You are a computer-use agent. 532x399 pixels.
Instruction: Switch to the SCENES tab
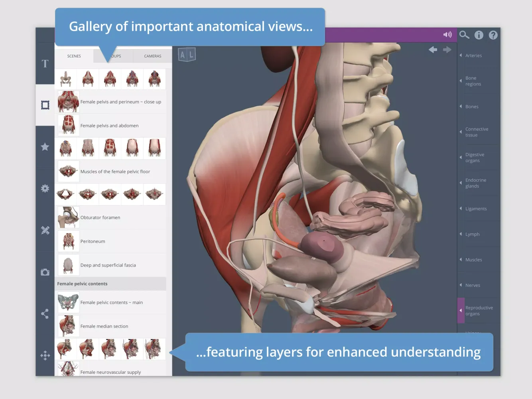(74, 56)
